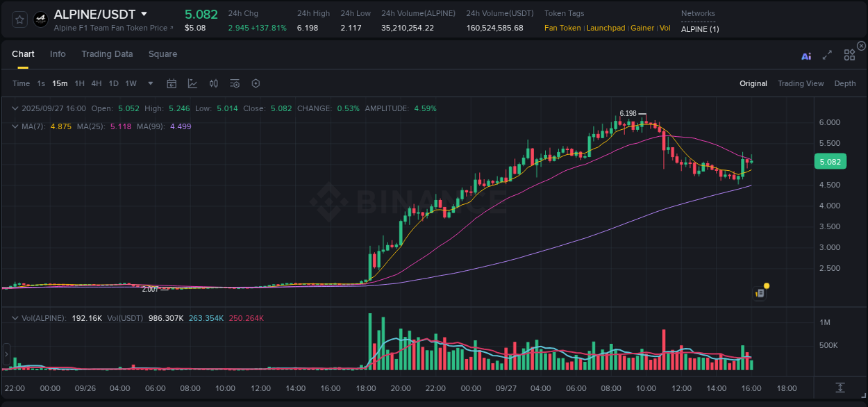868x407 pixels.
Task: Open the Ai analysis tool
Action: pos(806,56)
